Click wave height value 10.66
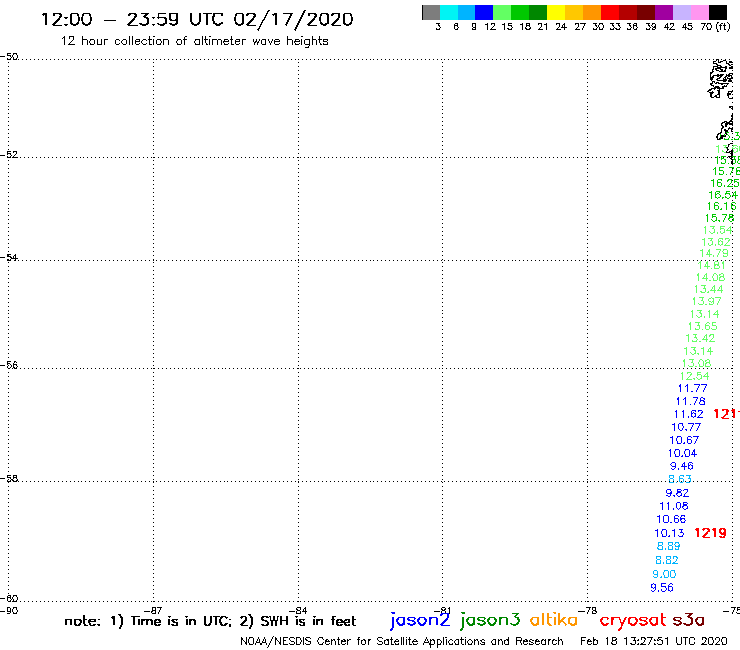The width and height of the screenshot is (740, 650). click(x=671, y=520)
